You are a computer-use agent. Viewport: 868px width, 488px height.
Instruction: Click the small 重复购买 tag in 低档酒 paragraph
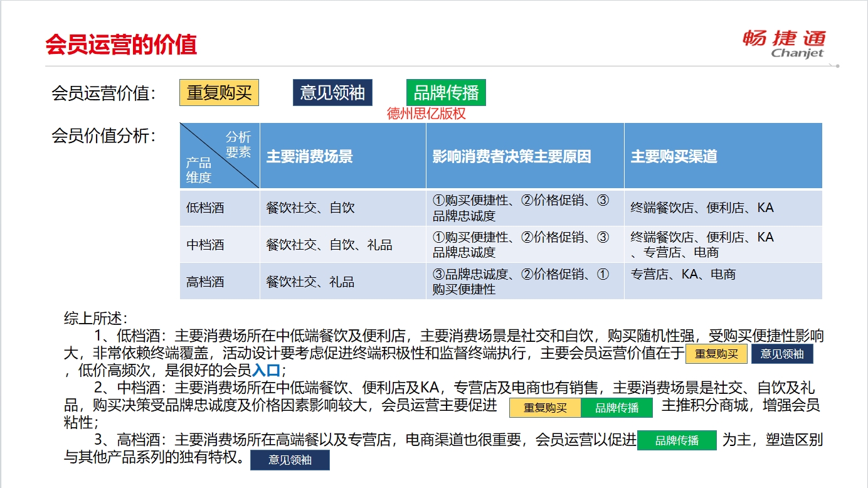(716, 354)
